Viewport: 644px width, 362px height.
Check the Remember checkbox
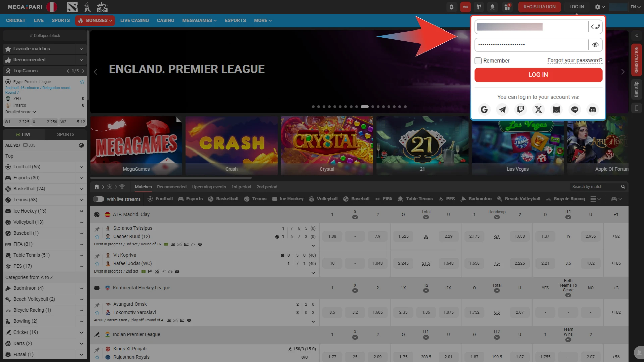(478, 61)
